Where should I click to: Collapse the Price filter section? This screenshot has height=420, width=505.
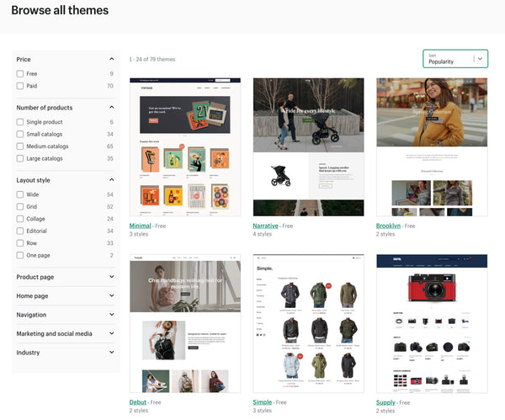[x=111, y=59]
